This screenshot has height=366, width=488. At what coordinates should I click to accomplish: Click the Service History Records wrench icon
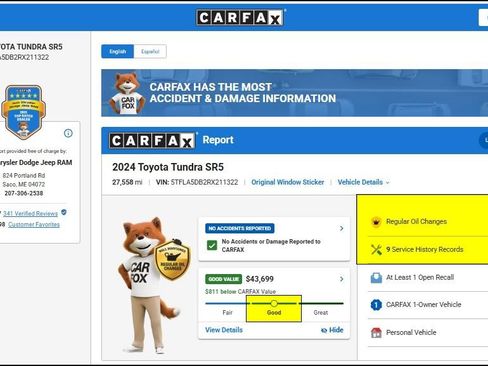click(376, 249)
